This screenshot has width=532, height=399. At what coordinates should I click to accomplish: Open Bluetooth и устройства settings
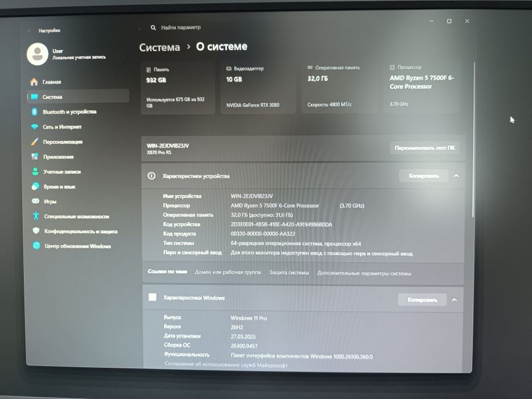[78, 112]
